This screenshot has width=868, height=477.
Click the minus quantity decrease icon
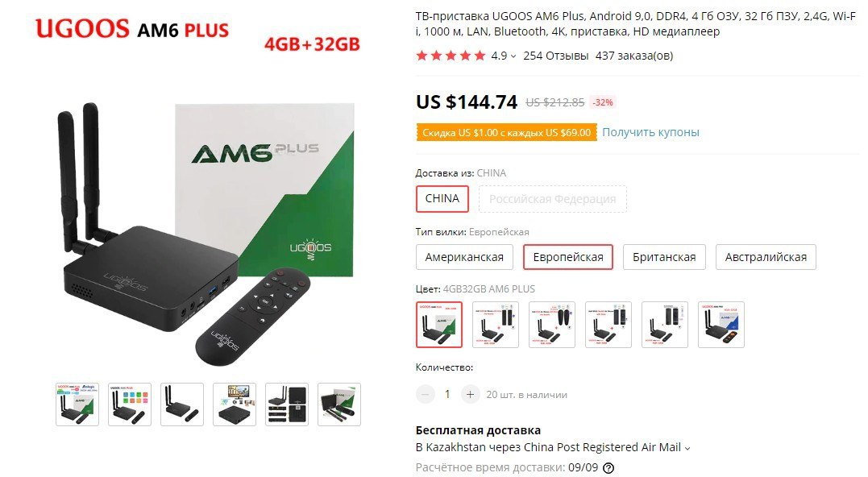coord(426,395)
